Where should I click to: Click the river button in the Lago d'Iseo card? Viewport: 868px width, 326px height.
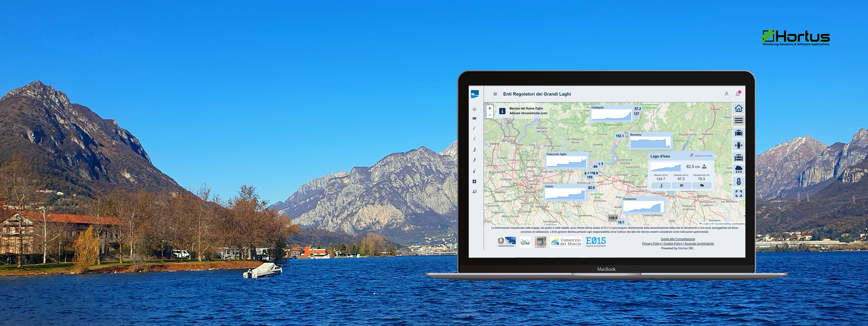[x=661, y=185]
